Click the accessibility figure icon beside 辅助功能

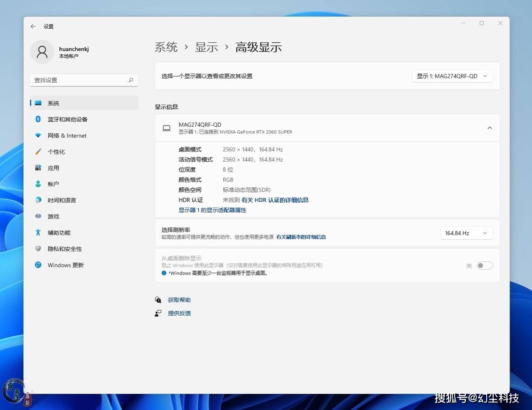pos(38,233)
